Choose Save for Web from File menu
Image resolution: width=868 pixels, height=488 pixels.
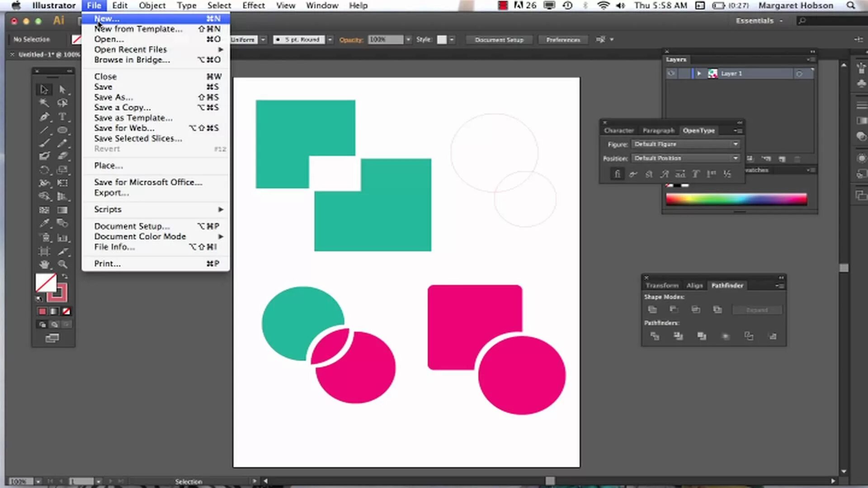tap(124, 128)
